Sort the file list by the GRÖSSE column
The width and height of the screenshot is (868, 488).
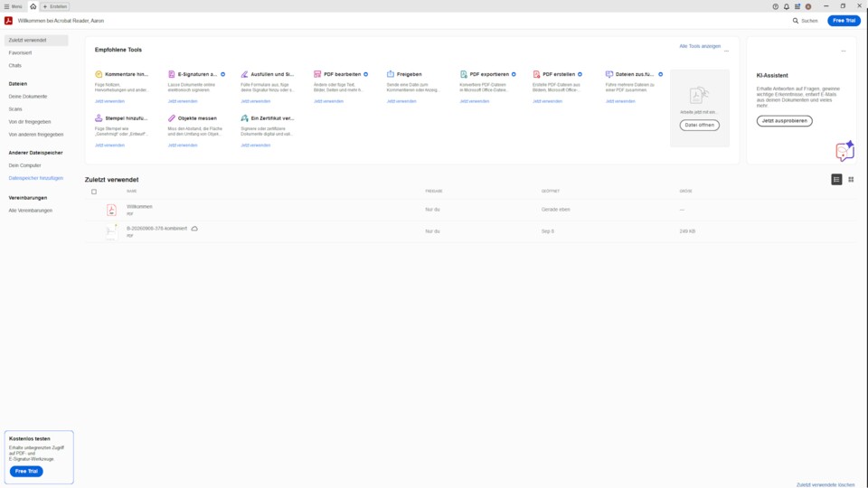686,192
